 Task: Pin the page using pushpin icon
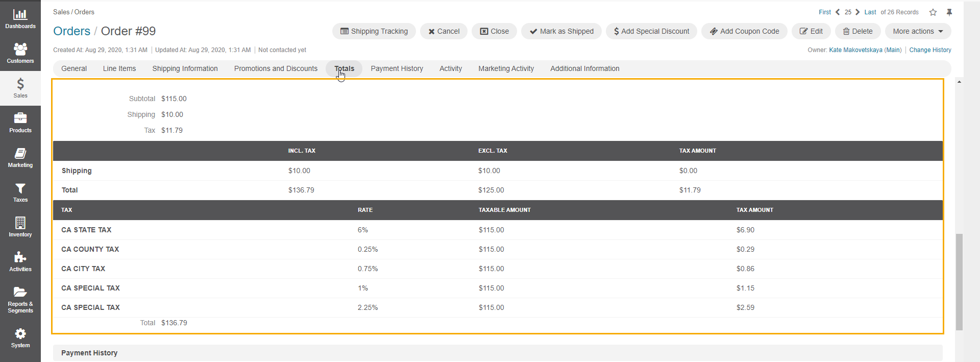949,12
